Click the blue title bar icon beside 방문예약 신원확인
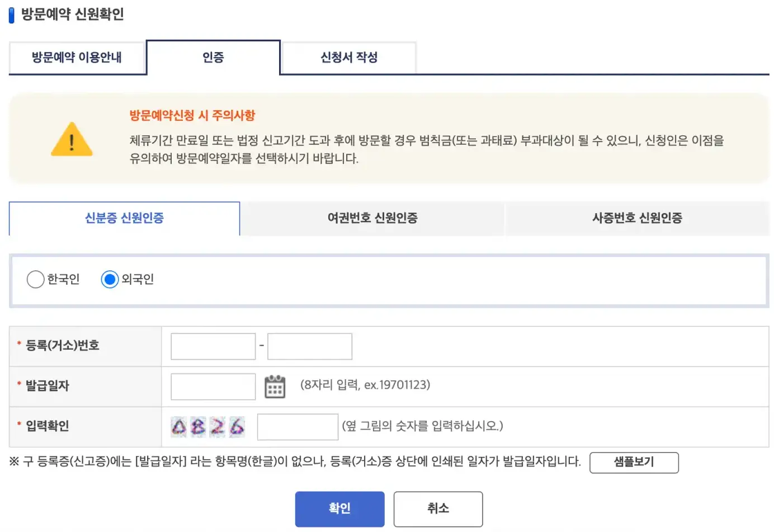 tap(12, 15)
